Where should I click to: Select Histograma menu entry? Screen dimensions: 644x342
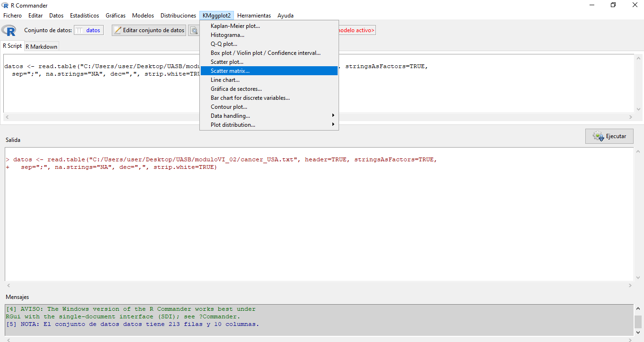[x=227, y=35]
